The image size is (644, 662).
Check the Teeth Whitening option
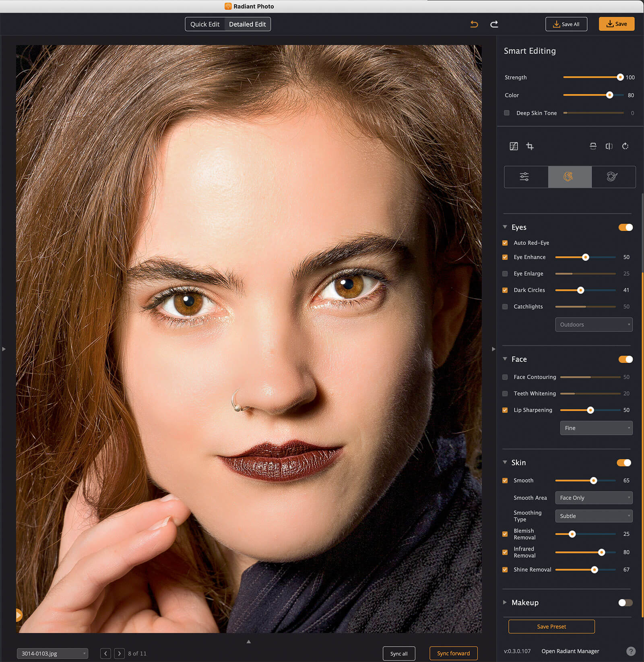click(505, 393)
